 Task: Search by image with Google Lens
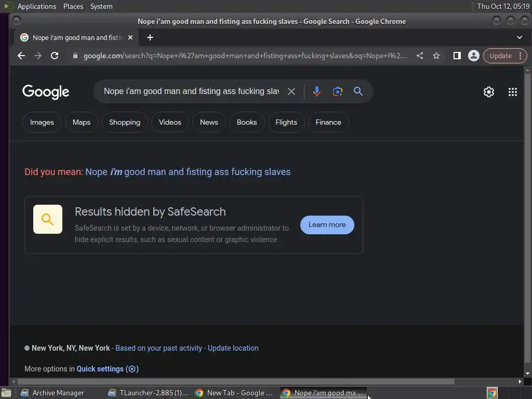(338, 91)
